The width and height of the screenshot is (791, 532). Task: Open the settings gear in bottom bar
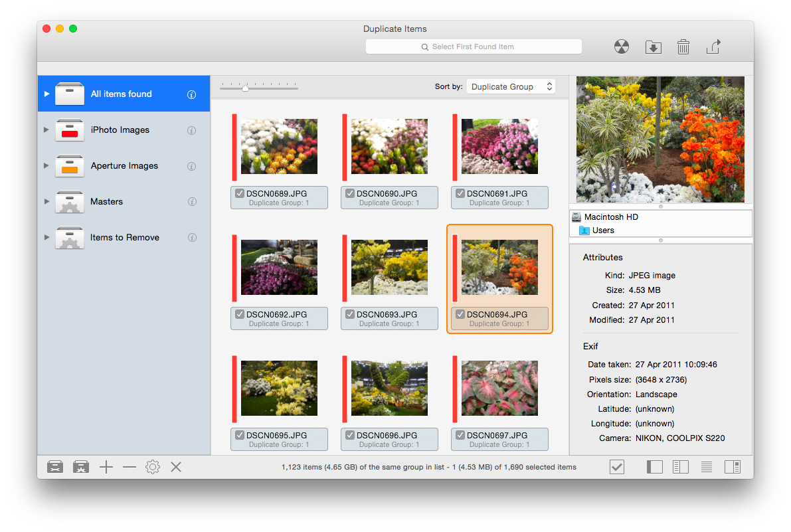(x=152, y=467)
